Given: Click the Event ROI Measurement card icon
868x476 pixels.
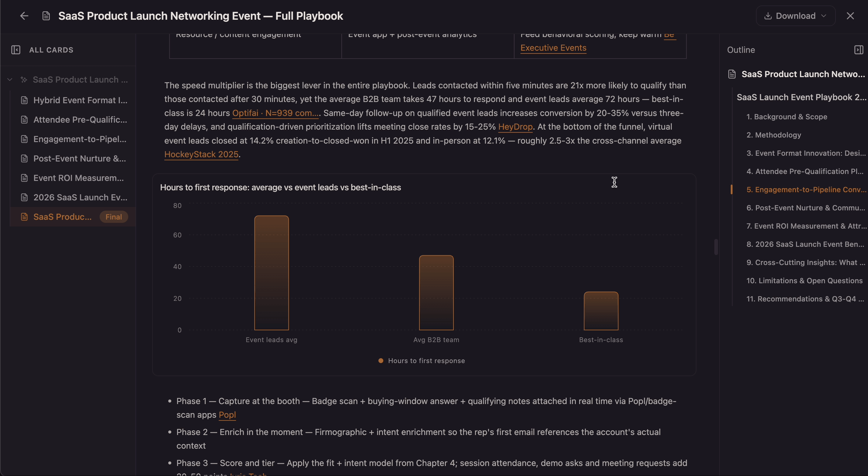Looking at the screenshot, I should [24, 178].
